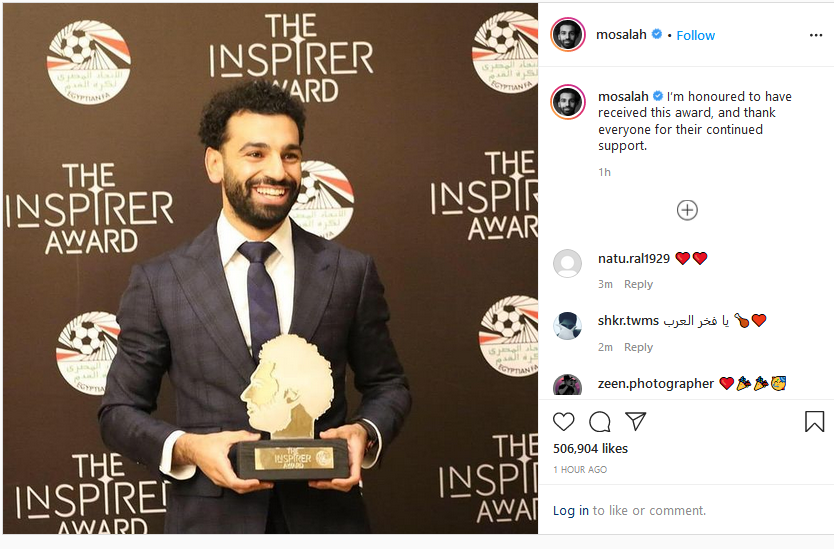Viewport: 834px width, 549px height.
Task: Click the Log in link
Action: (x=571, y=511)
